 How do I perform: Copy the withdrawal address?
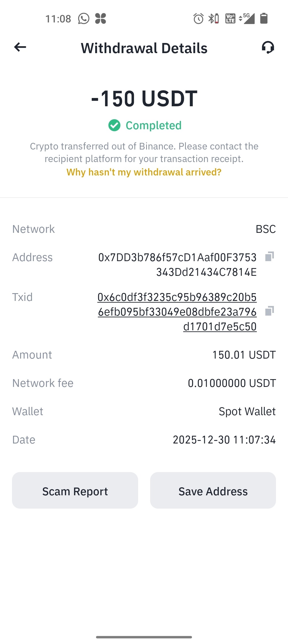tap(269, 257)
